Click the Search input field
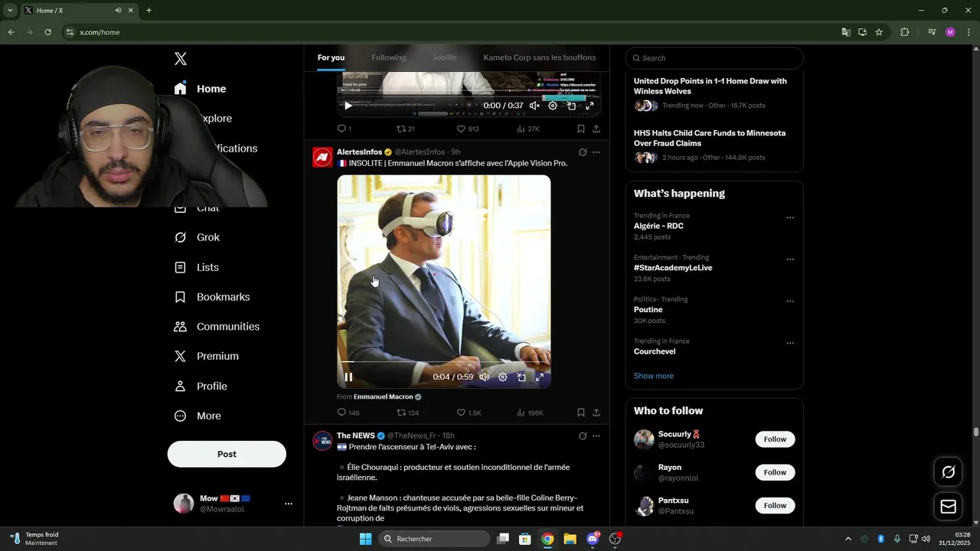980x551 pixels. pos(714,58)
